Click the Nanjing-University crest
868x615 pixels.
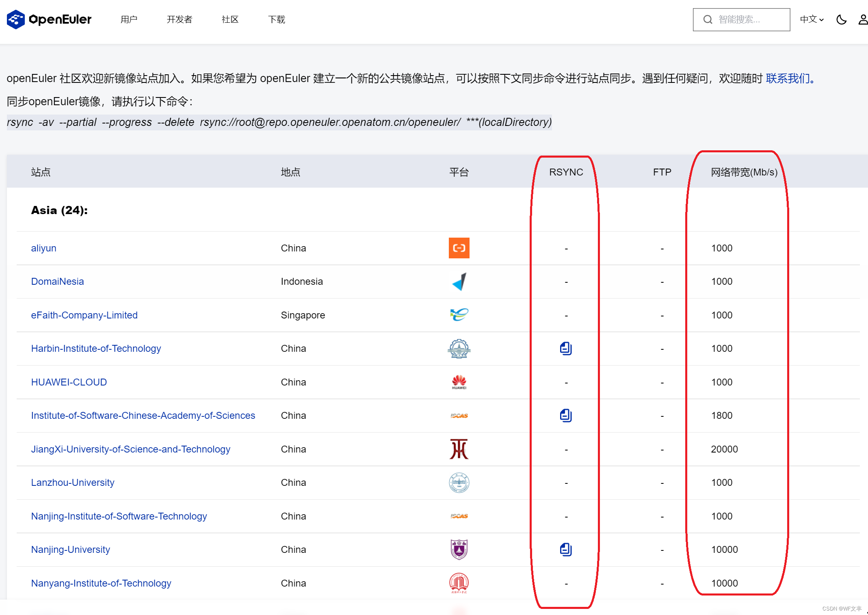click(x=459, y=550)
